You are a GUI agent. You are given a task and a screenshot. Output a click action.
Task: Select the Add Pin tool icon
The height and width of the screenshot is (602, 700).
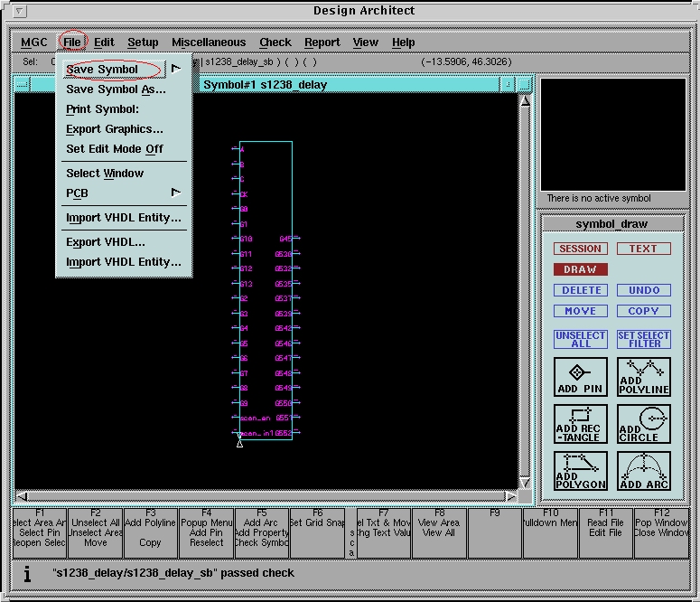point(580,376)
